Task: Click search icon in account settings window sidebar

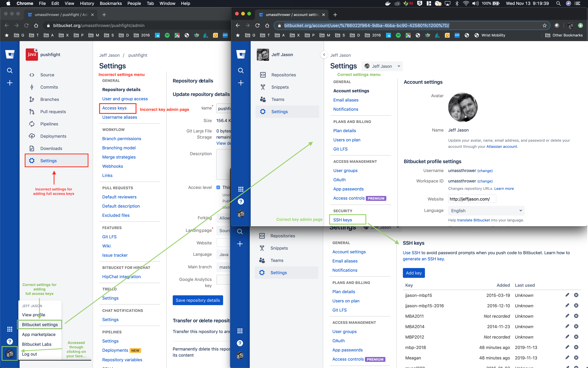Action: pyautogui.click(x=241, y=71)
